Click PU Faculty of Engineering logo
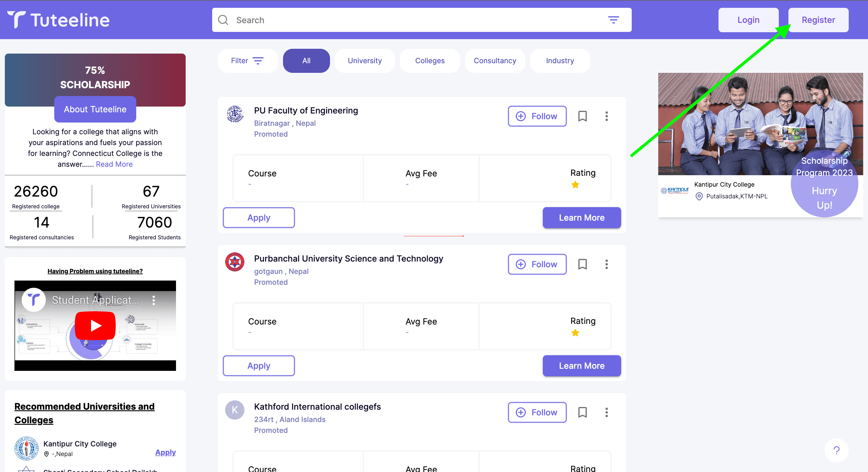This screenshot has height=472, width=868. (235, 114)
